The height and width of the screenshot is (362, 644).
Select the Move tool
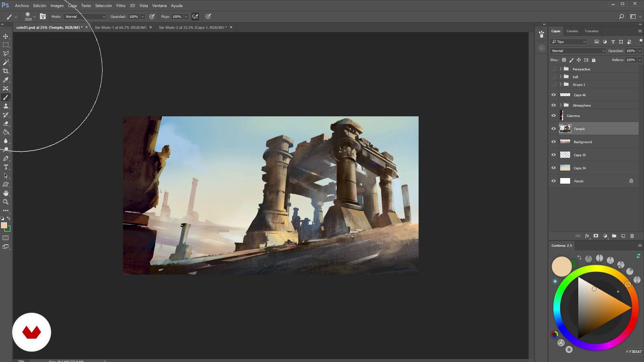(6, 36)
